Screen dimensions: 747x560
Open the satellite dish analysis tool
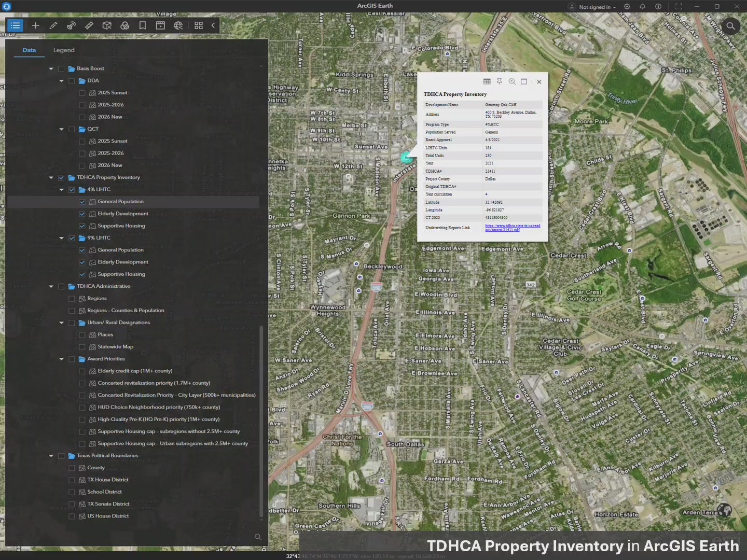[x=71, y=25]
